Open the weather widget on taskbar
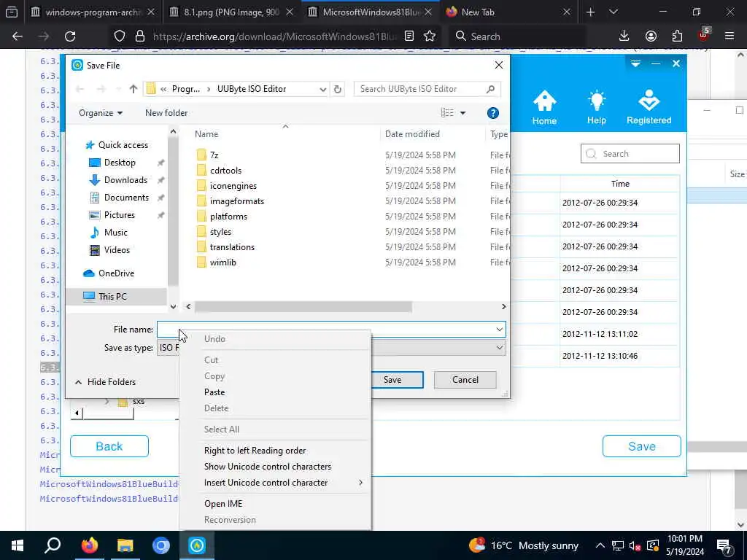This screenshot has height=560, width=747. coord(523,545)
